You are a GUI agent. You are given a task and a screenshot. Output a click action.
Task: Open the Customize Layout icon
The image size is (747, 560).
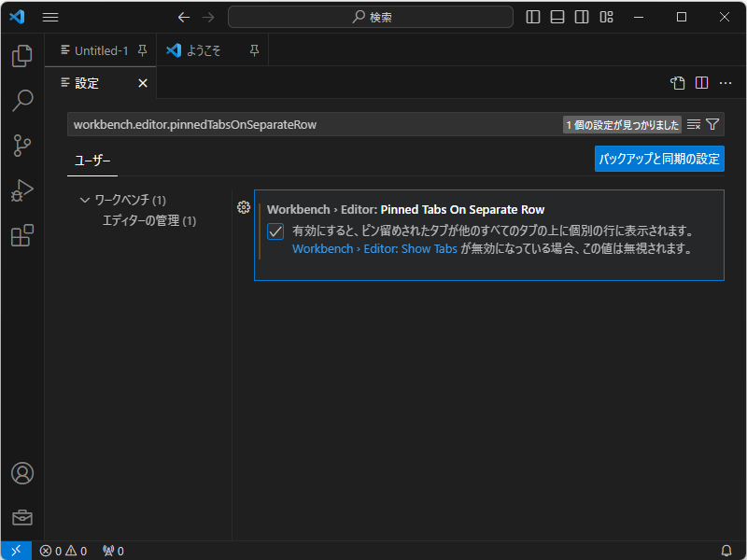click(606, 17)
